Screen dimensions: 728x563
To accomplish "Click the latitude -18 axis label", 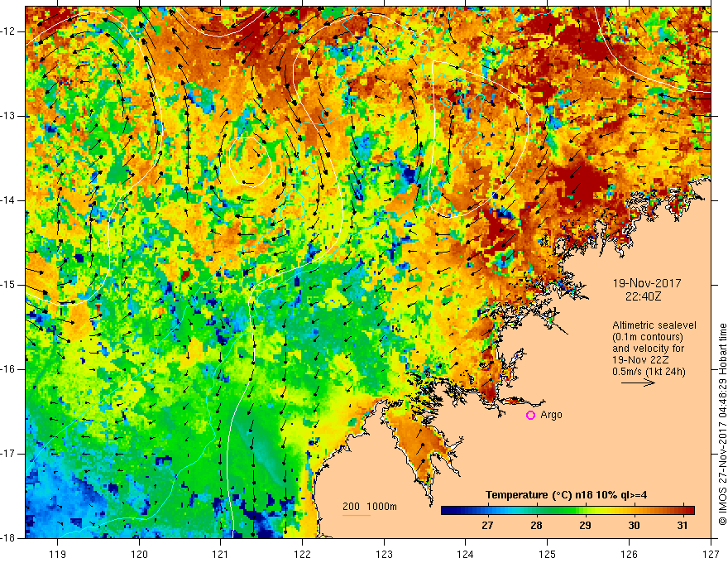I will click(x=8, y=538).
